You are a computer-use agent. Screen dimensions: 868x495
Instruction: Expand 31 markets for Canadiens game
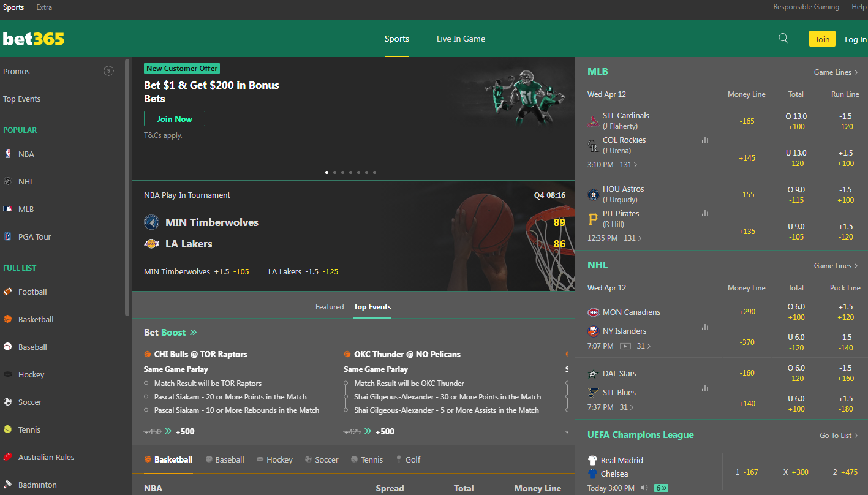(643, 346)
